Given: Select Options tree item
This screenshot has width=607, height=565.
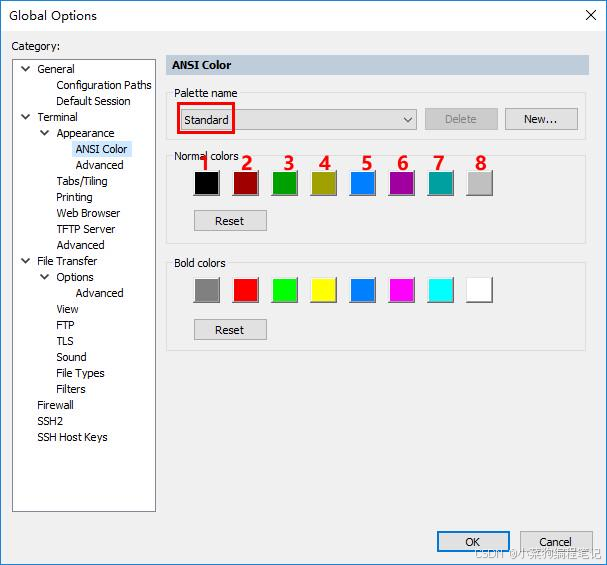Looking at the screenshot, I should [75, 277].
